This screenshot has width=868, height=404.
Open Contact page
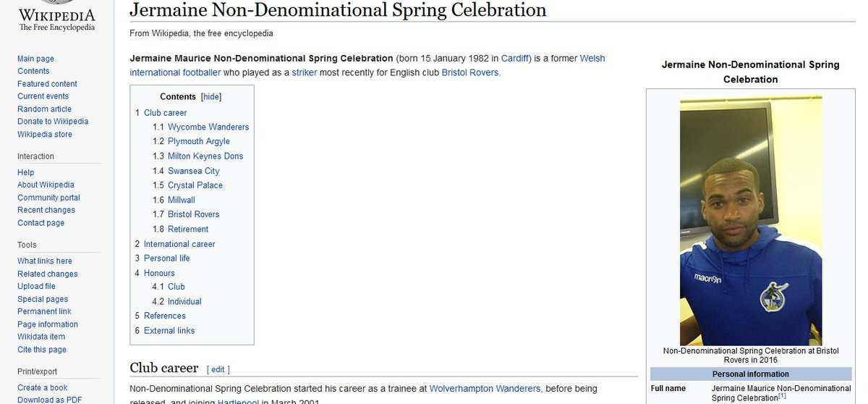click(x=41, y=223)
